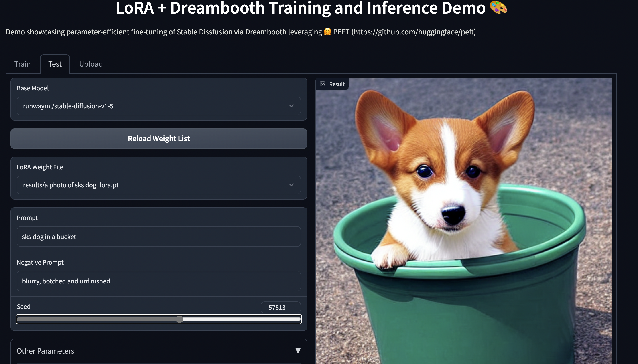
Task: Switch to the Upload tab
Action: coord(91,64)
